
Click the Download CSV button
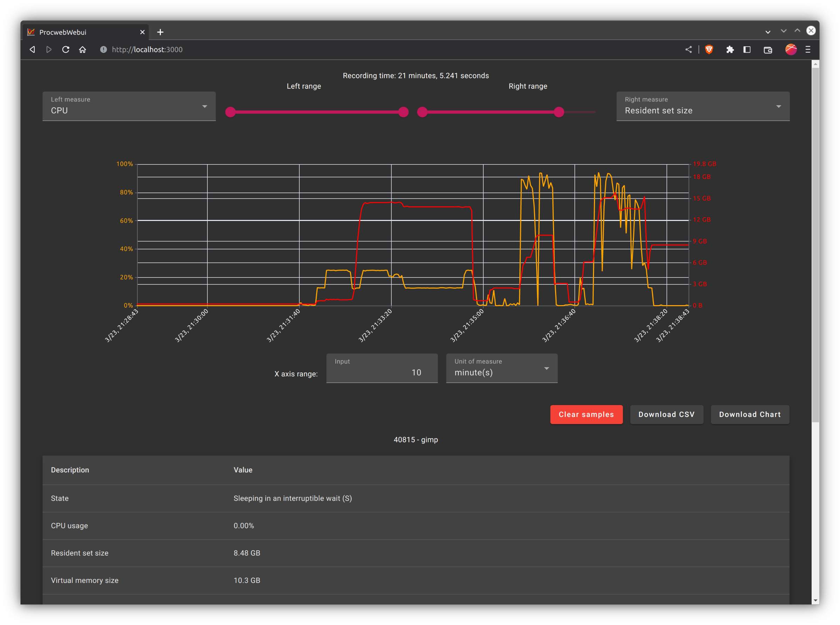pyautogui.click(x=666, y=415)
